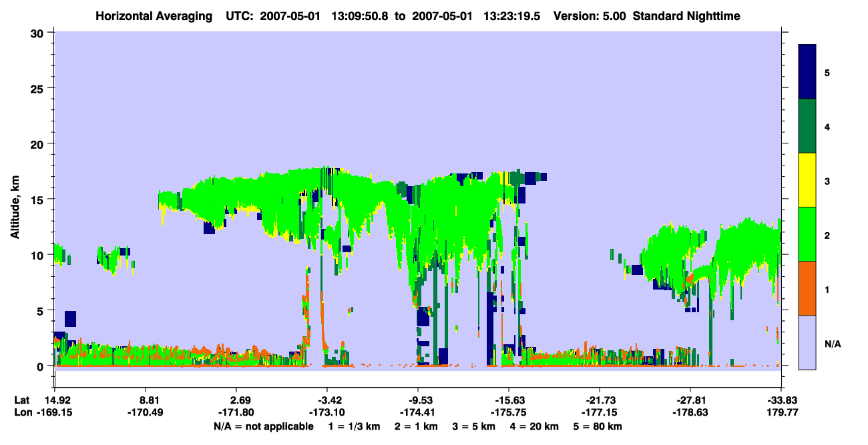Click the orange color bar segment labeled 1

click(x=807, y=288)
